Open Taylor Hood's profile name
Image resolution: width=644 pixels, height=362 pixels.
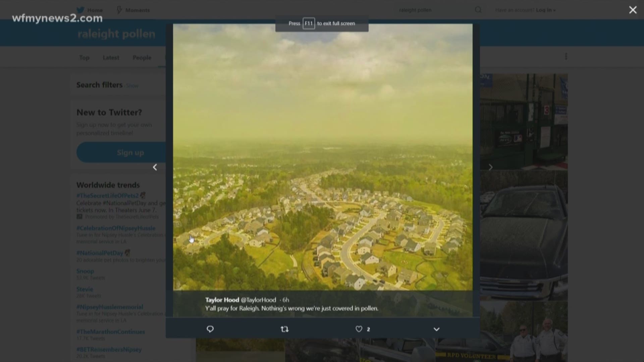tap(222, 300)
